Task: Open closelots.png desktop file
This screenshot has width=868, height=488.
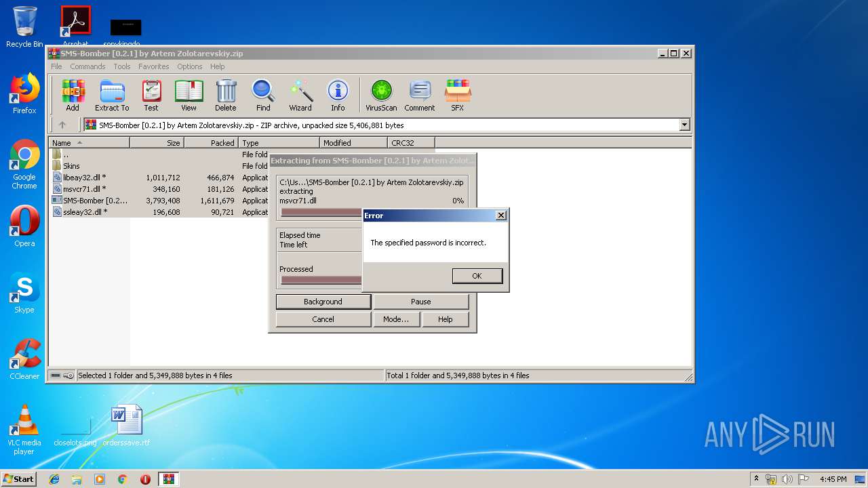Action: click(75, 431)
